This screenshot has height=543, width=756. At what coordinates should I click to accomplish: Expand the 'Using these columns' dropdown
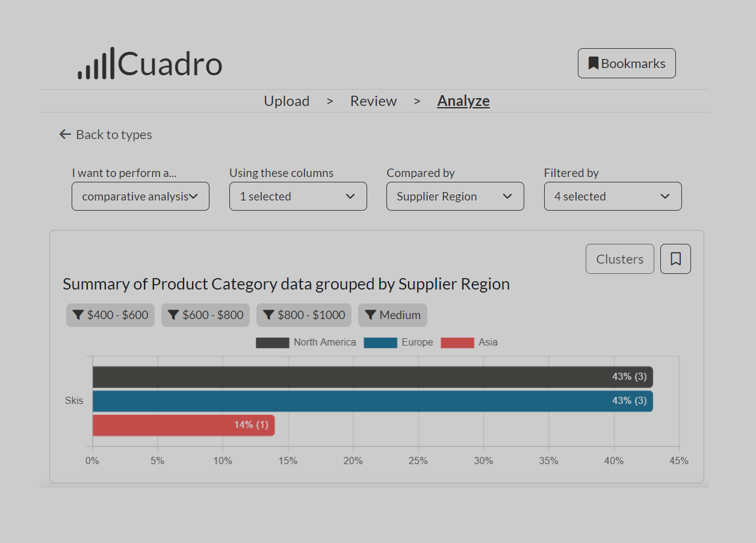point(298,196)
